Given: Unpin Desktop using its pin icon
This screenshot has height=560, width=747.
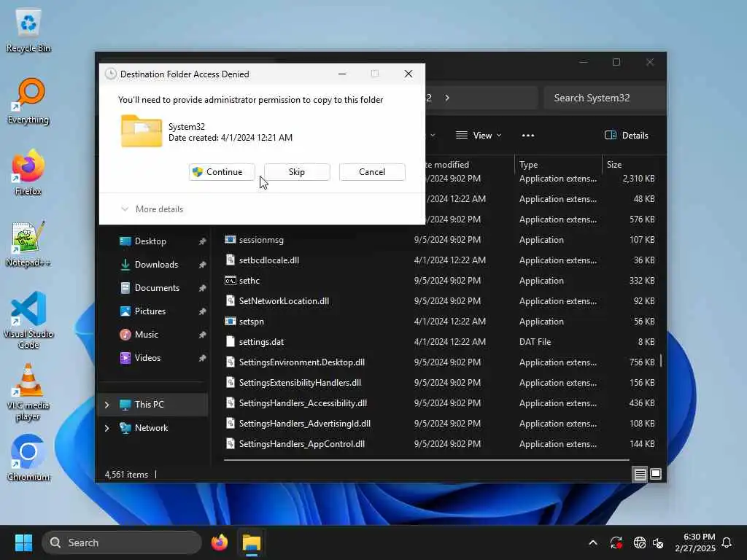Looking at the screenshot, I should click(203, 241).
